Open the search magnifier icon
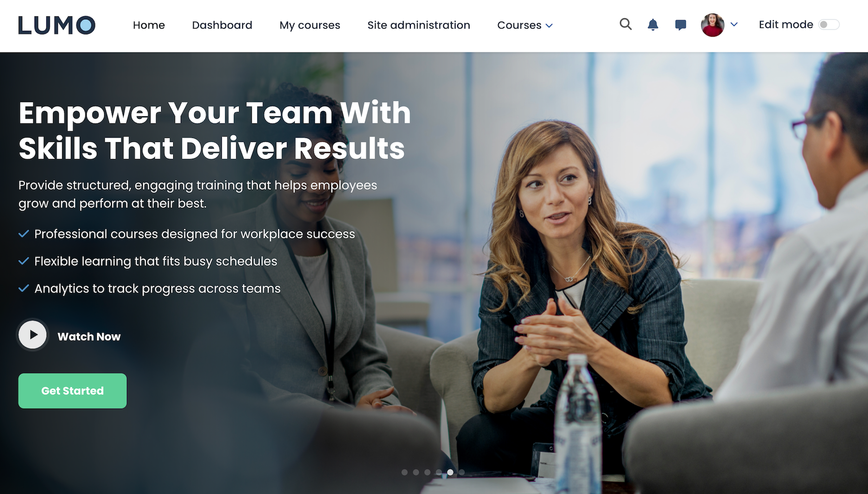This screenshot has width=868, height=494. coord(625,24)
